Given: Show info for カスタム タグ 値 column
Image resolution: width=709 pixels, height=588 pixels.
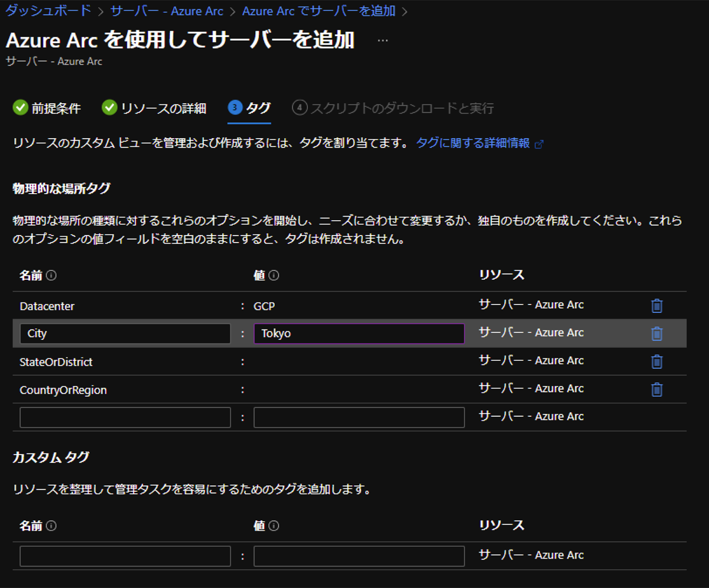Looking at the screenshot, I should 274,525.
